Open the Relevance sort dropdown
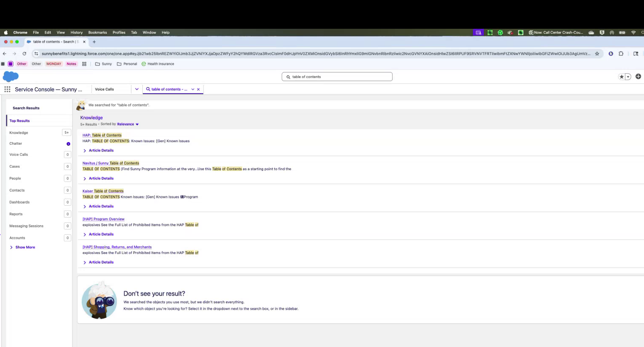Viewport: 644px width, 347px height. point(128,124)
